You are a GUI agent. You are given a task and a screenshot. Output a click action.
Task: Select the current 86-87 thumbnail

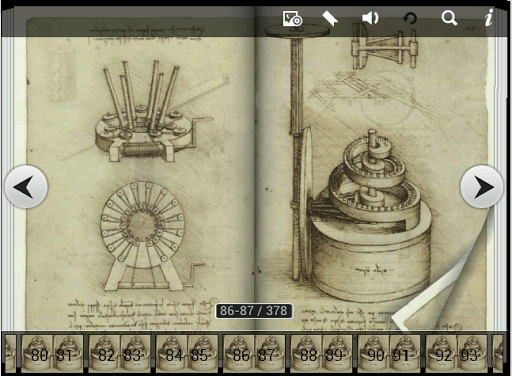point(254,354)
